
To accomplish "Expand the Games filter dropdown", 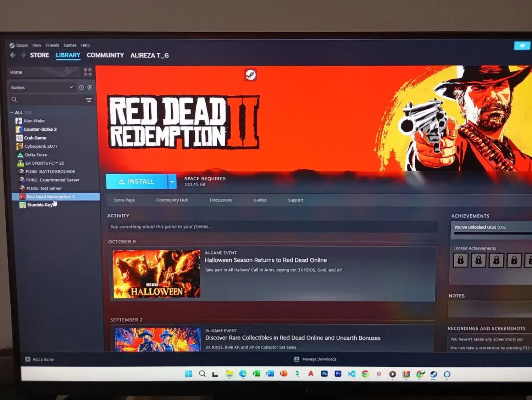I will coord(71,87).
